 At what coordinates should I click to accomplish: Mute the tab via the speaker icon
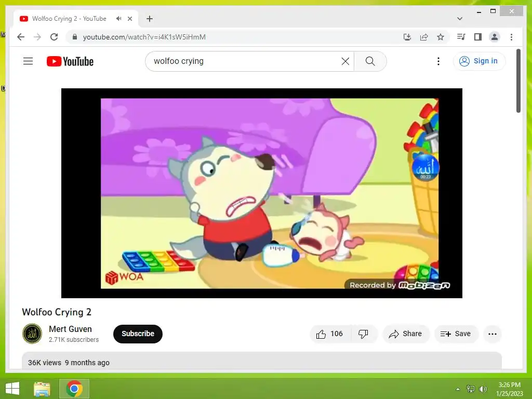(x=118, y=19)
